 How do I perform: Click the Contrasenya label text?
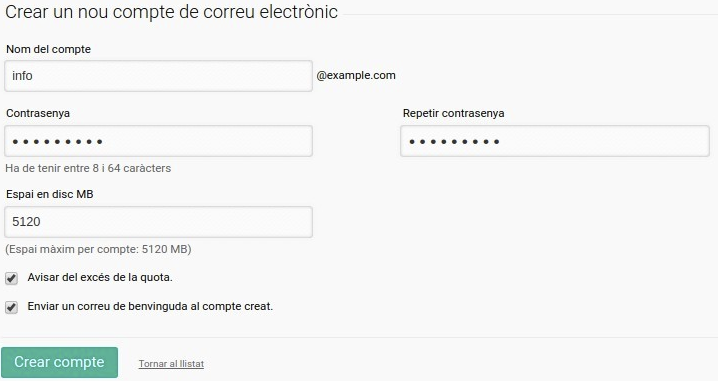[38, 113]
